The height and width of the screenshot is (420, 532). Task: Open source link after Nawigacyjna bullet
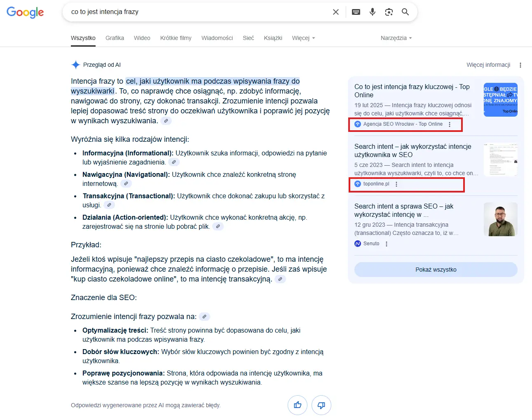click(126, 184)
